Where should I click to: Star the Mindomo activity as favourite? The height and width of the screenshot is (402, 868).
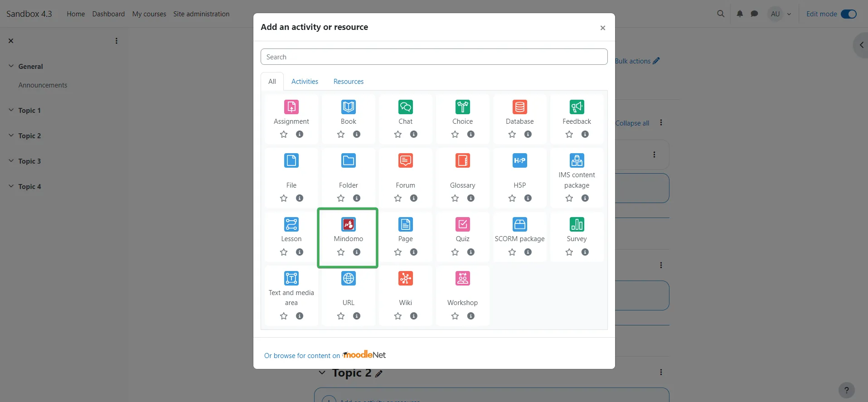click(x=341, y=252)
